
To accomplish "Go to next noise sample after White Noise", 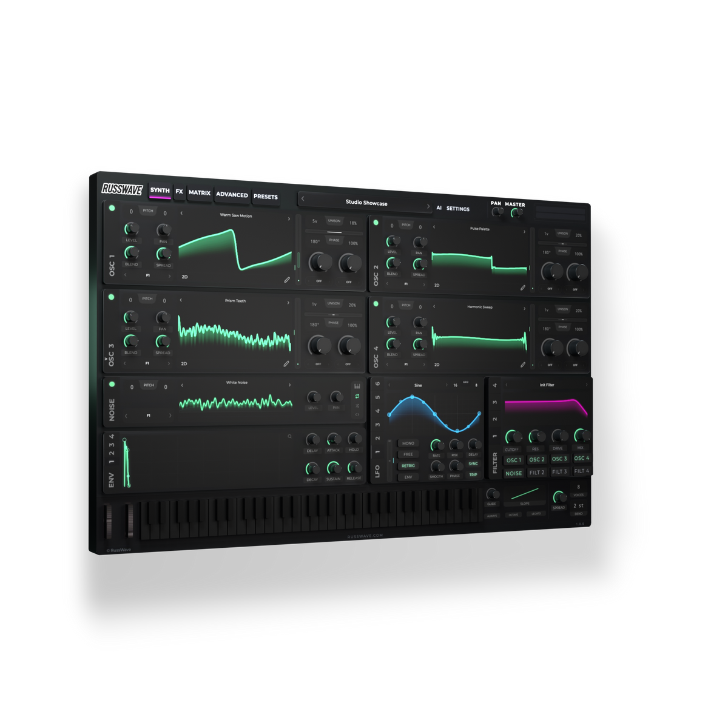I will [289, 385].
